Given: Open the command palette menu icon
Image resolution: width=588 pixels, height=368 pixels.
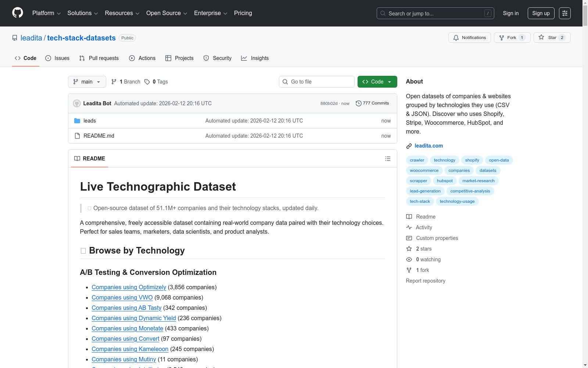Looking at the screenshot, I should point(565,13).
